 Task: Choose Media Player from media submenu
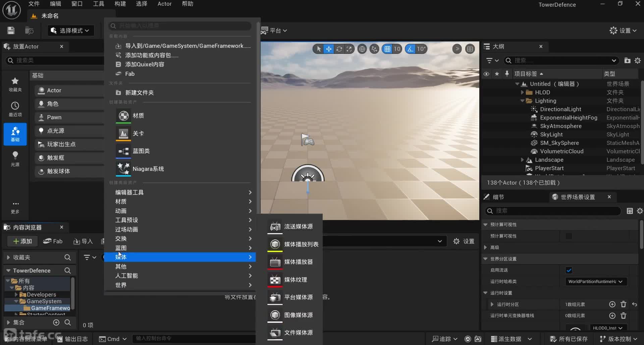coord(298,262)
